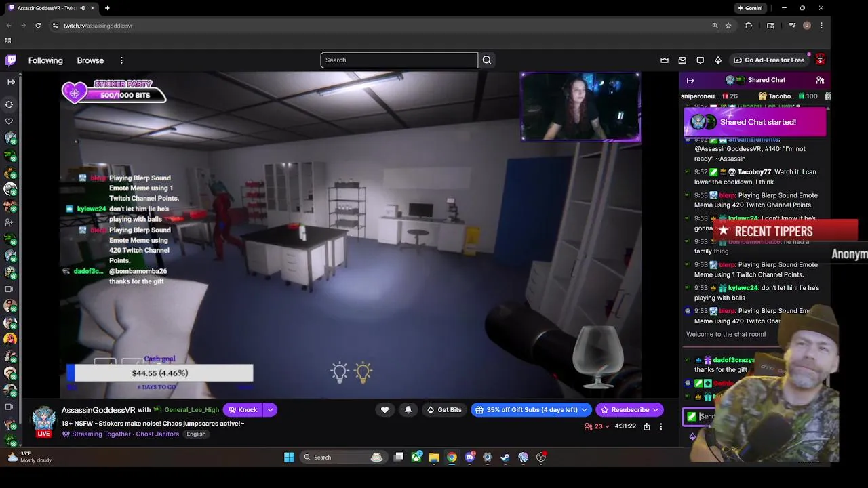
Task: Open the Get Bits diamond icon in top bar
Action: point(718,60)
